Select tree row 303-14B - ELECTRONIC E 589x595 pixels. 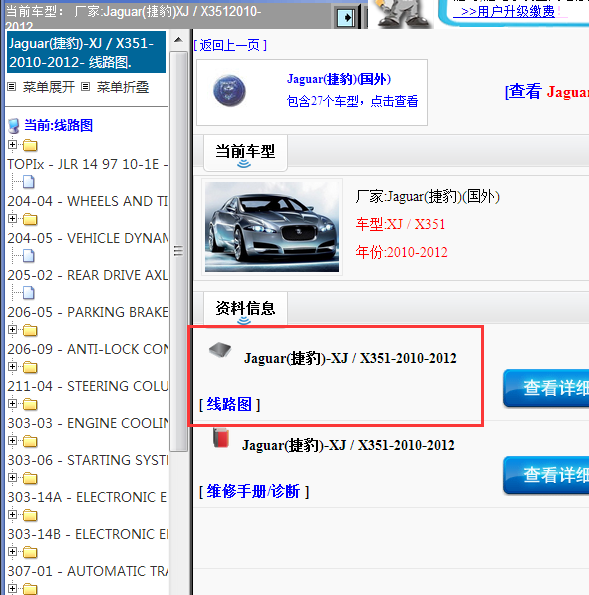[x=88, y=534]
